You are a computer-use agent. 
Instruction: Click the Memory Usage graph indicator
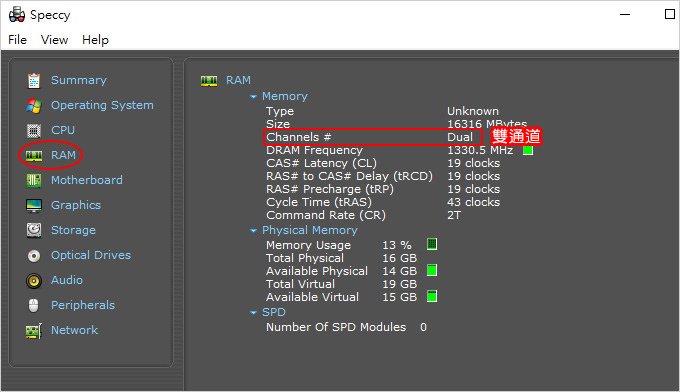432,244
